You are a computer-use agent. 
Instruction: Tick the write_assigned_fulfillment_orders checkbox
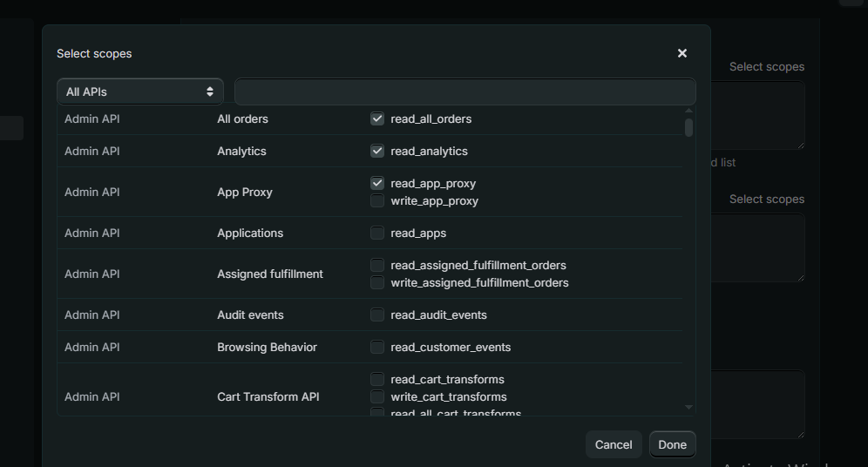[377, 282]
